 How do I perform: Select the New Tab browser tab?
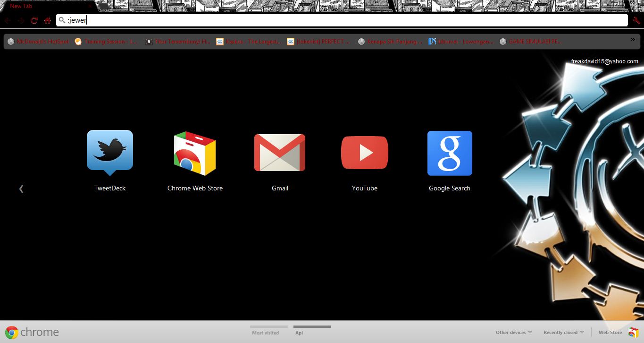(50, 6)
